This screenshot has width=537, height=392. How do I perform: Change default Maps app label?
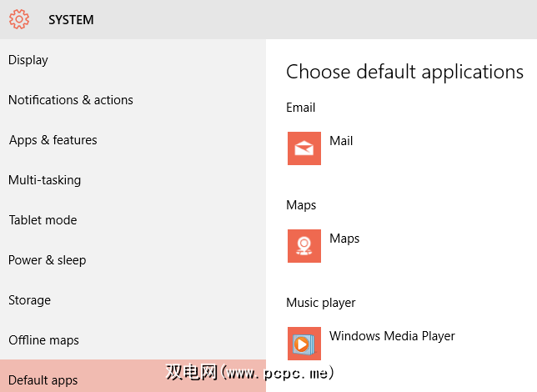tap(344, 239)
